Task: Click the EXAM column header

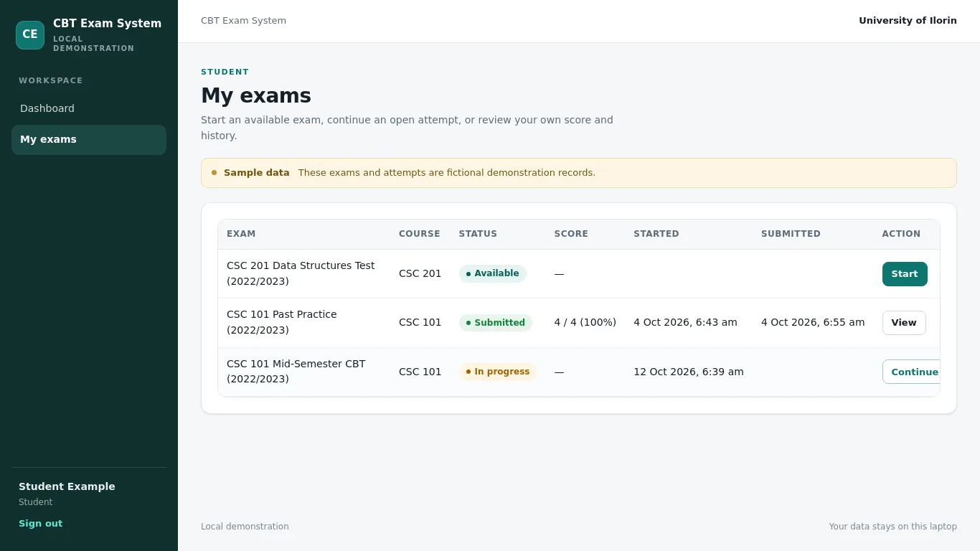Action: click(x=241, y=234)
